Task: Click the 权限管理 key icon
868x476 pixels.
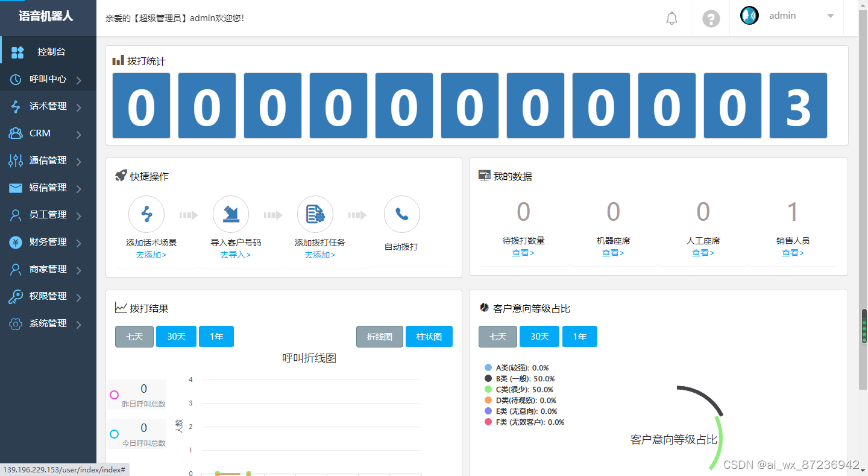Action: pyautogui.click(x=16, y=296)
